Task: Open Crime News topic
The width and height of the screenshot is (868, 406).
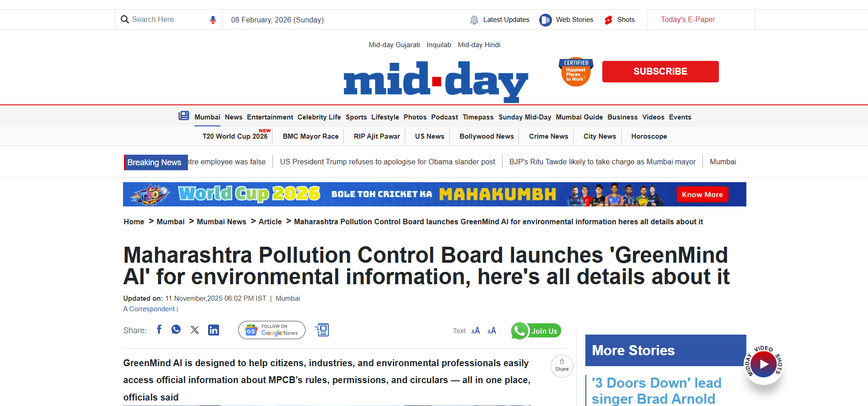Action: pos(548,136)
